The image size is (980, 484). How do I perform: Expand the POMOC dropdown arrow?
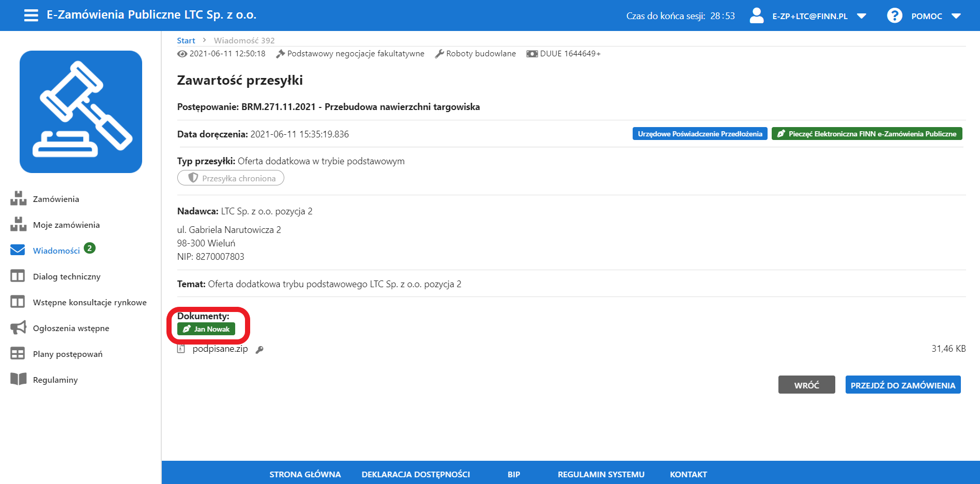click(x=956, y=16)
